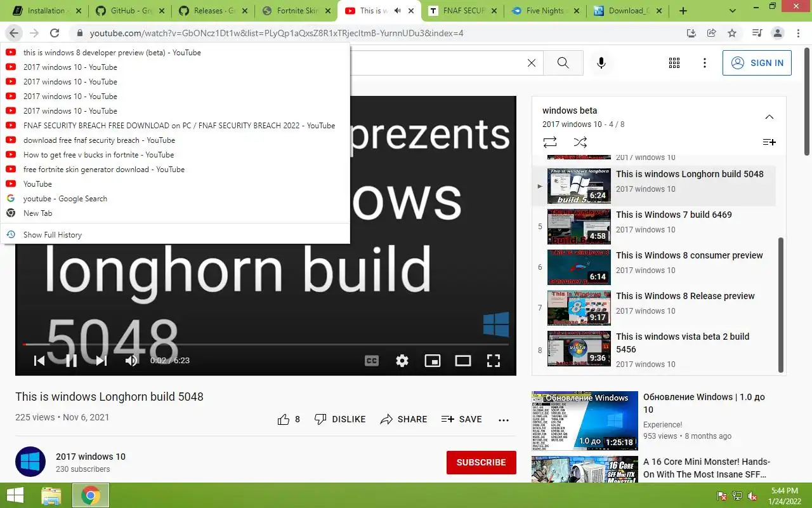This screenshot has width=812, height=508.
Task: Switch to the FNAF SECUR browser tab
Action: 463,11
